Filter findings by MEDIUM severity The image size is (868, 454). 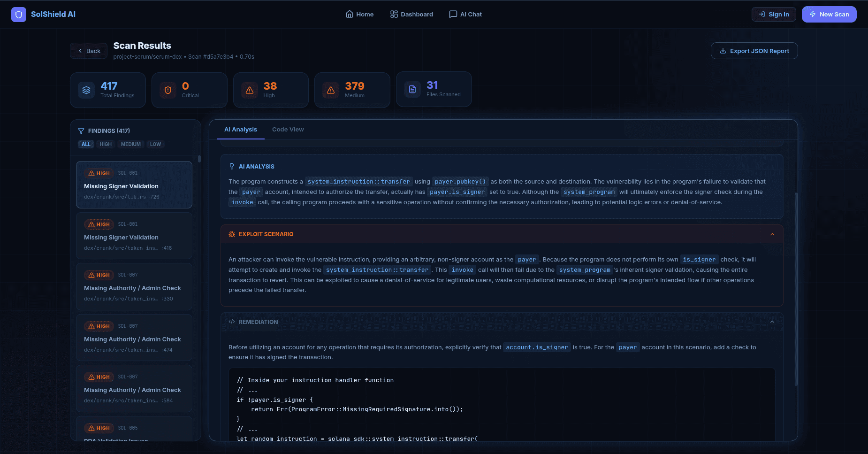tap(131, 144)
